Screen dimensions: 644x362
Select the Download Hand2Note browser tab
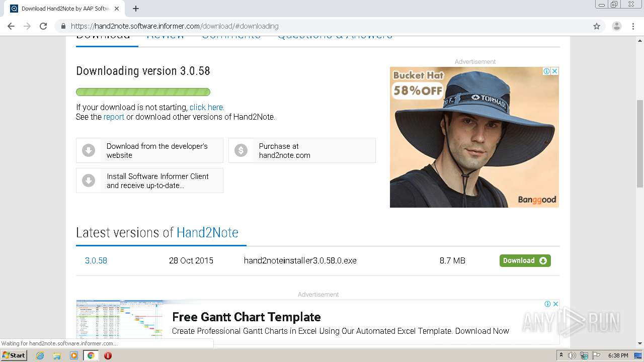64,9
